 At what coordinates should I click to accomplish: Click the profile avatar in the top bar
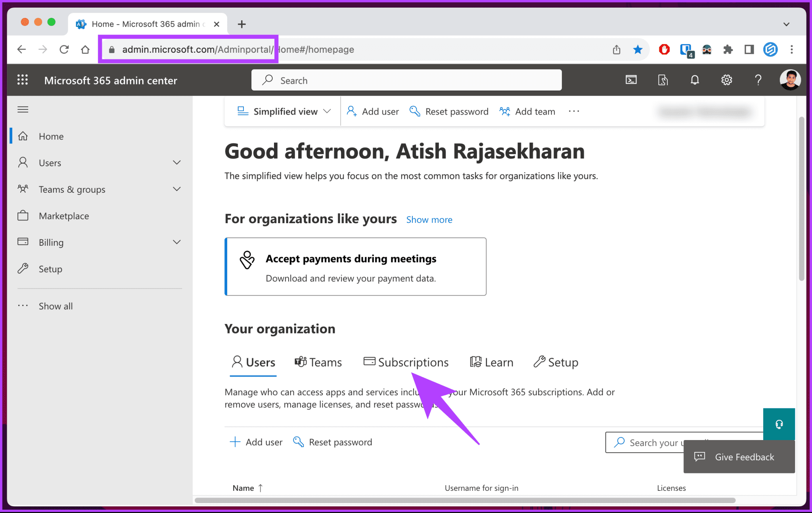790,80
